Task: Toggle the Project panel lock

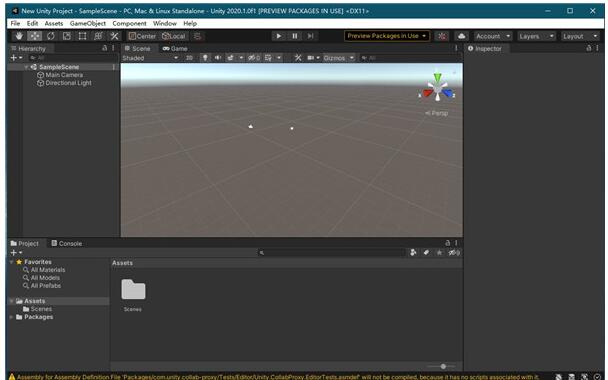Action: click(447, 243)
